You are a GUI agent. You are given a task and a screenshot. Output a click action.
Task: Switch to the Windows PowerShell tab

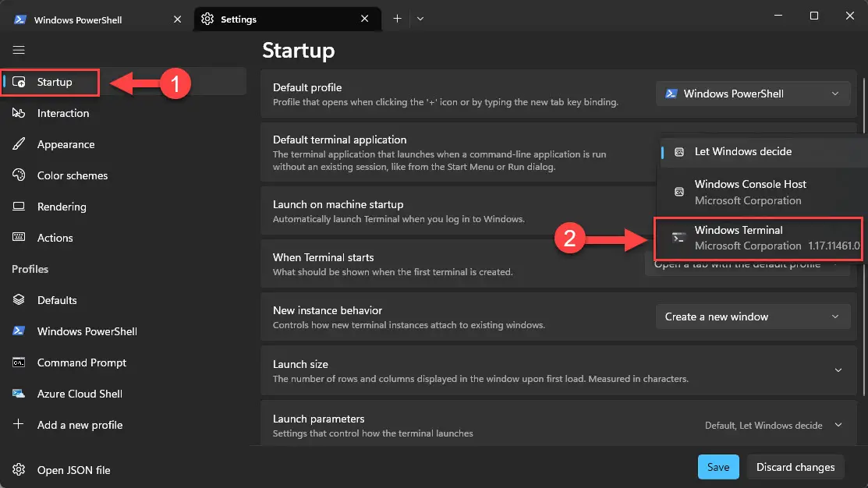click(x=97, y=19)
